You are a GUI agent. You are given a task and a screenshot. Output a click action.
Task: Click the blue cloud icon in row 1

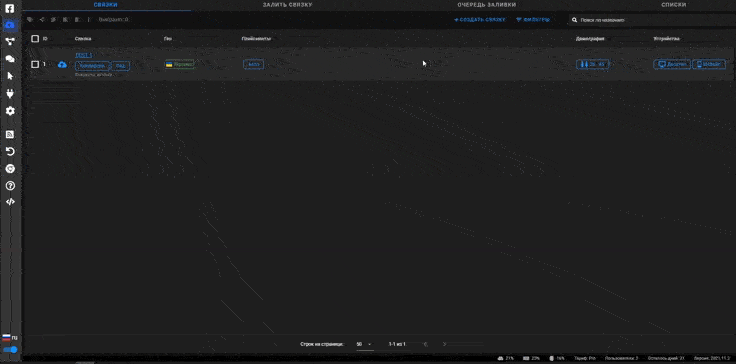tap(62, 64)
